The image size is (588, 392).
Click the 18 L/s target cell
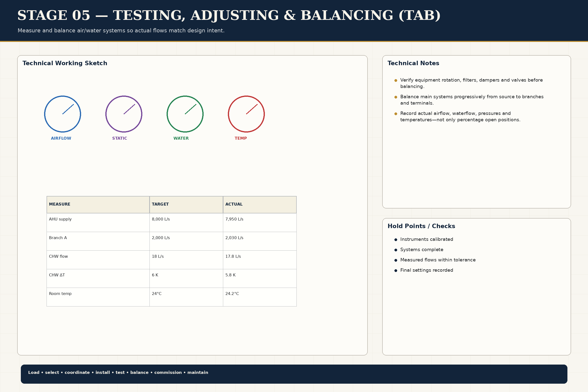coord(186,260)
